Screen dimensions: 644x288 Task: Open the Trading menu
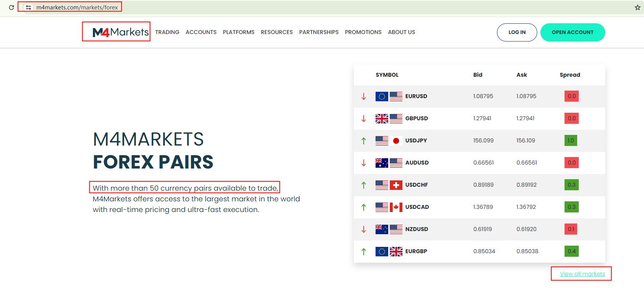pos(167,32)
